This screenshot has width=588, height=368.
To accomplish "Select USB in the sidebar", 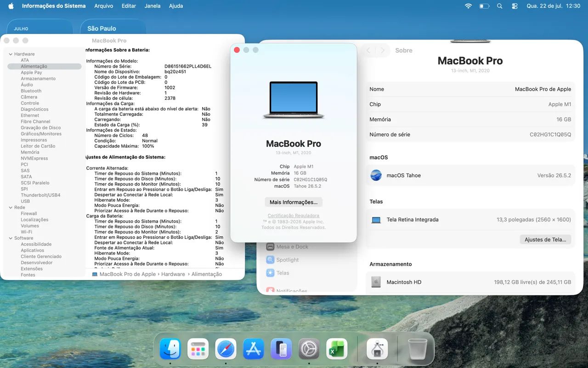I will (25, 201).
